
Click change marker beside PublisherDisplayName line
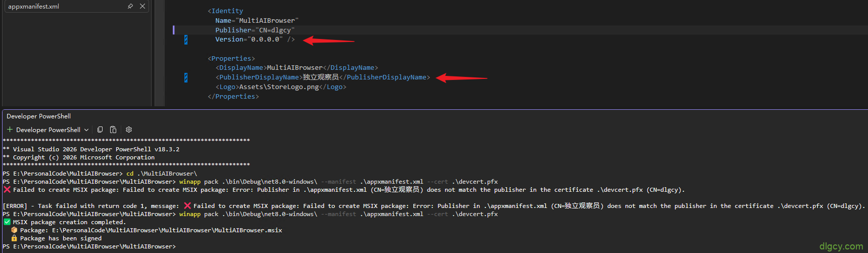(186, 77)
